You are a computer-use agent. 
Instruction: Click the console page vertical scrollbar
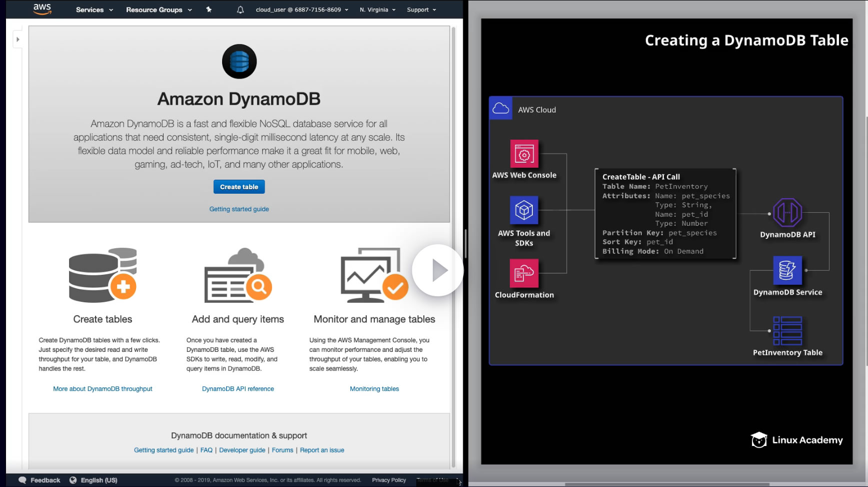[454, 247]
